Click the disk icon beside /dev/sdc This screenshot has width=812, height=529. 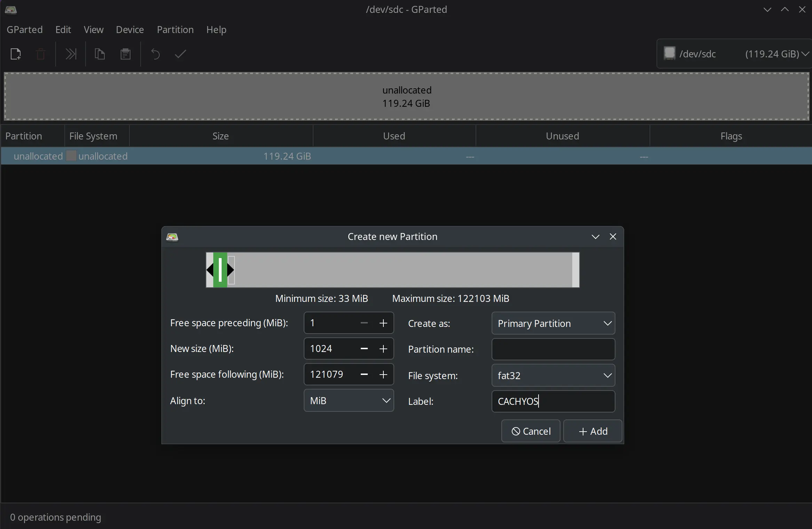point(669,54)
